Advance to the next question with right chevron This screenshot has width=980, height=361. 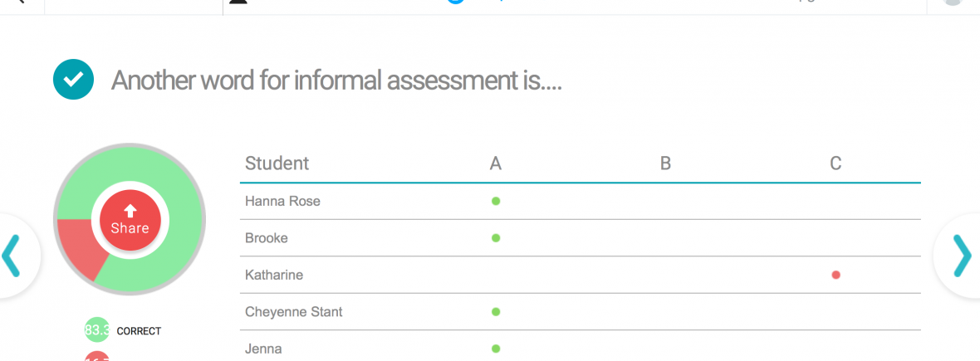[961, 256]
